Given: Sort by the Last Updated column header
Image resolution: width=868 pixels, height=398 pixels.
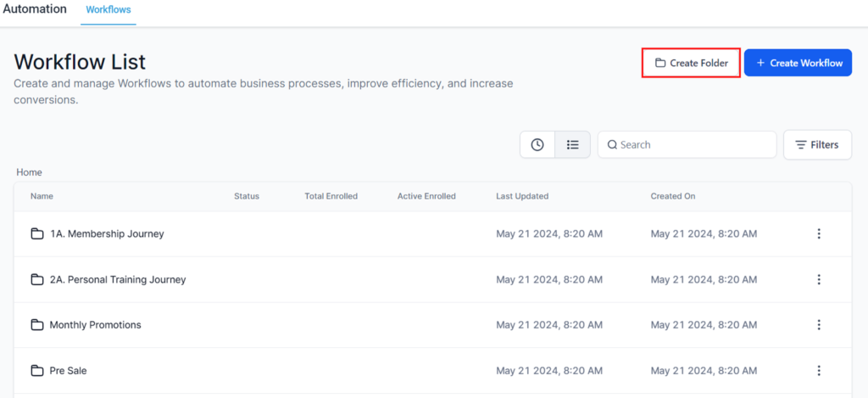Looking at the screenshot, I should point(522,196).
